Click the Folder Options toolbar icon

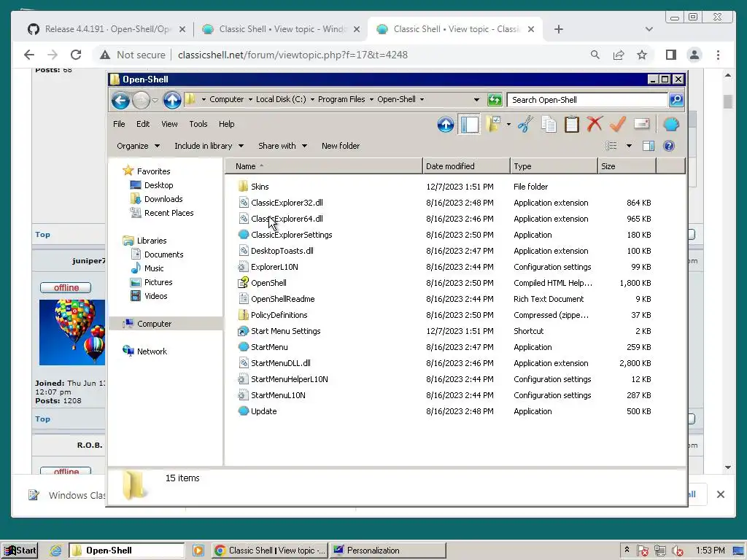[x=493, y=125]
